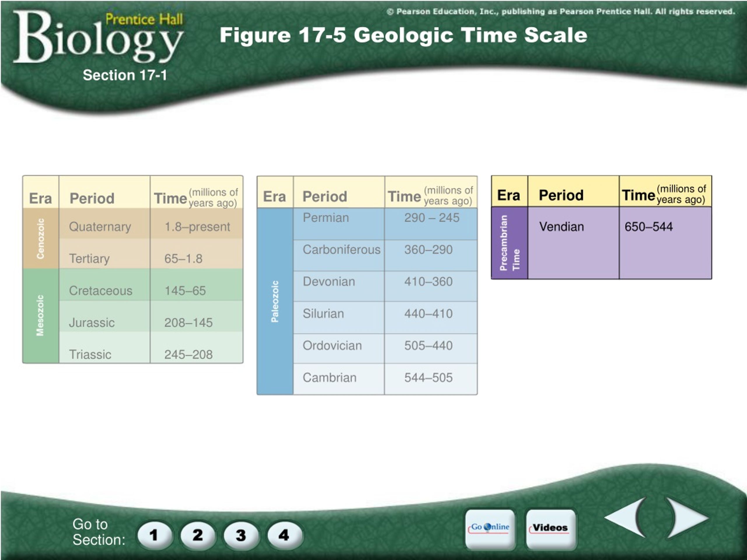Select the 'Section 17-1' label
The width and height of the screenshot is (747, 560).
point(125,75)
